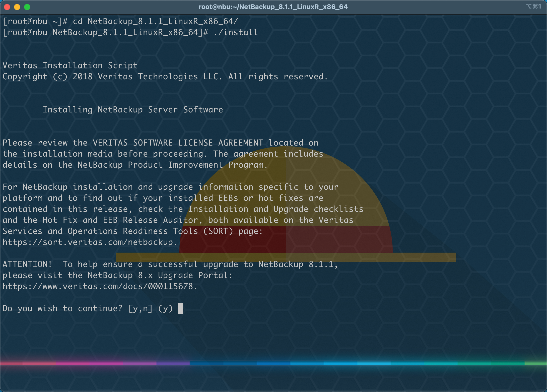Click the keyboard shortcut indicator in title bar
Viewport: 547px width, 392px height.
[x=533, y=7]
